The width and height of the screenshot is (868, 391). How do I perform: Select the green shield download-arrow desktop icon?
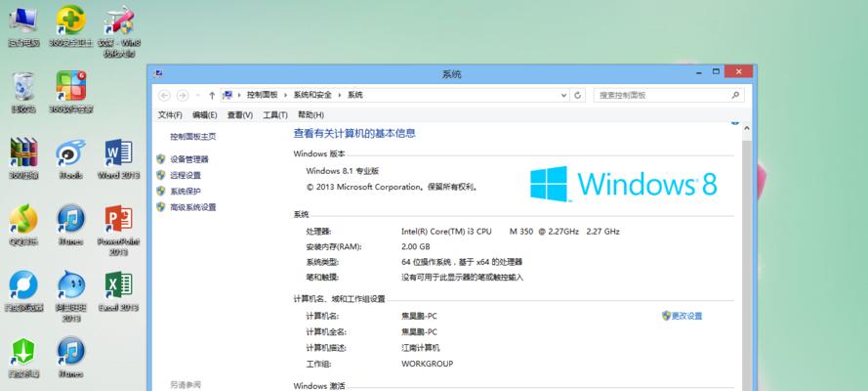point(23,357)
